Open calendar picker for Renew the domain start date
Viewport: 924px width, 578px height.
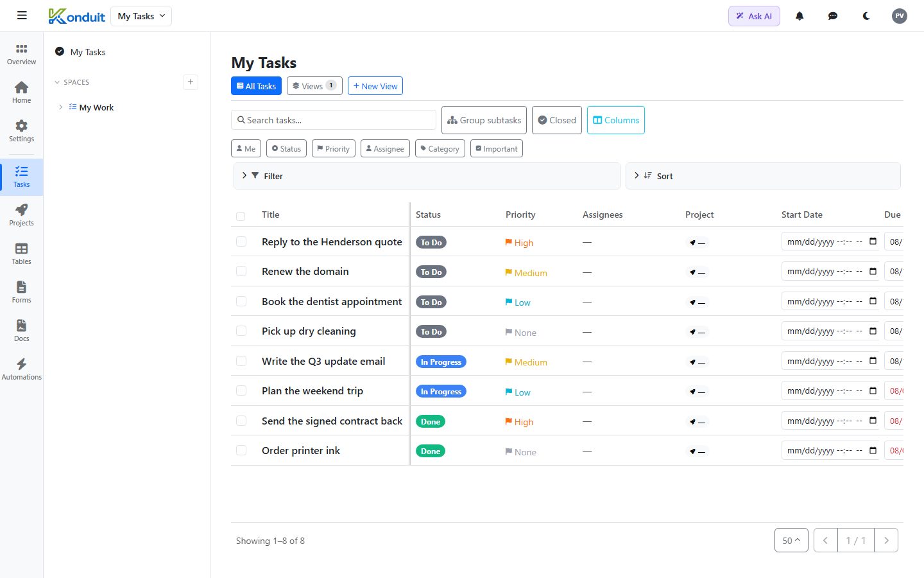[x=873, y=271]
